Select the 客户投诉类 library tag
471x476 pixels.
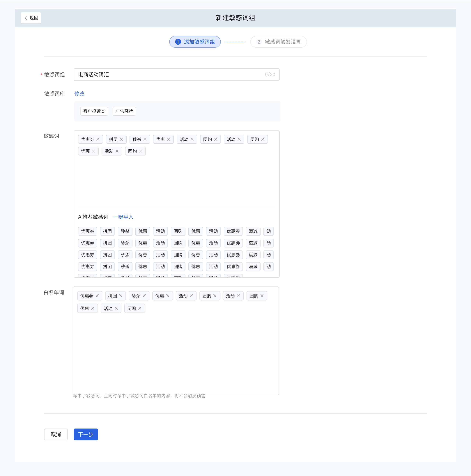click(x=94, y=111)
